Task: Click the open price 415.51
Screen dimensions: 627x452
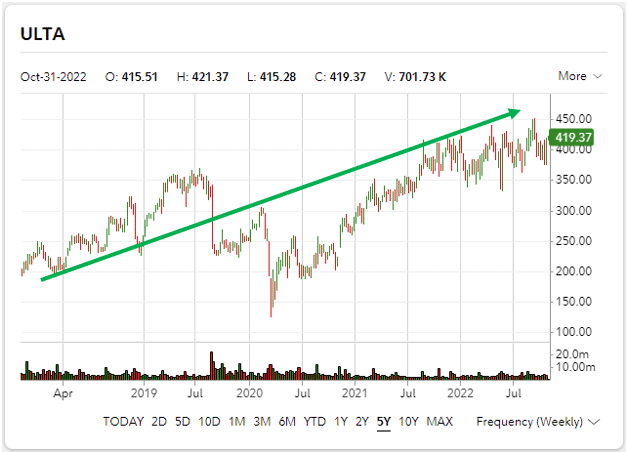Action: [x=140, y=76]
